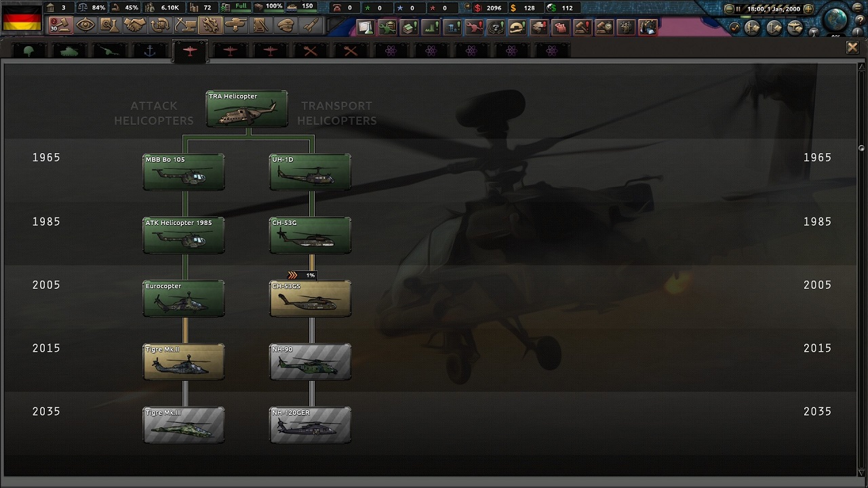
Task: Switch to the tank armor research tab
Action: [x=69, y=51]
